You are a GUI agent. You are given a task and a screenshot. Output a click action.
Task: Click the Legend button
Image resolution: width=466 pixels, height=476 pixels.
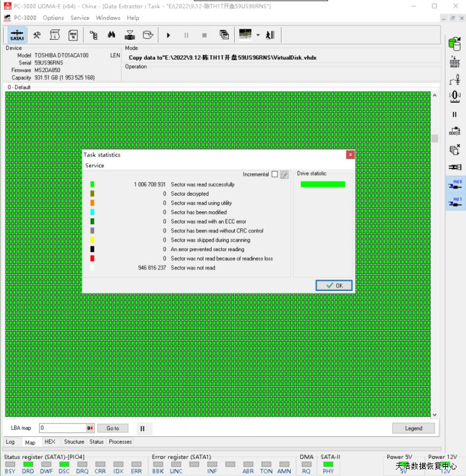point(413,428)
